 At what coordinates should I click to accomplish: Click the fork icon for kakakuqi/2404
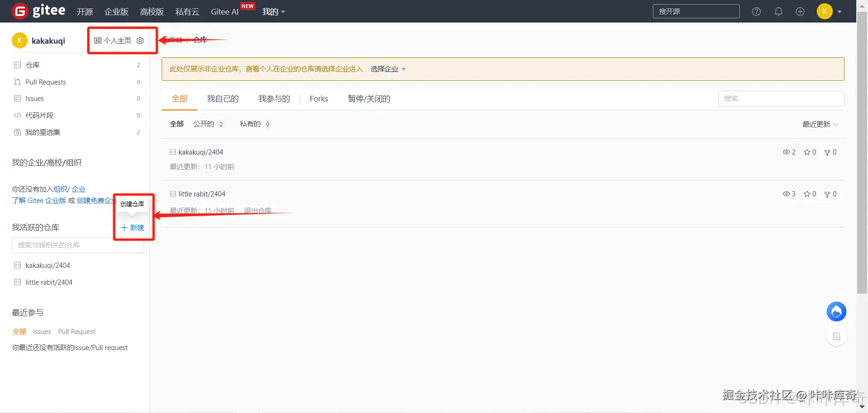pos(827,152)
